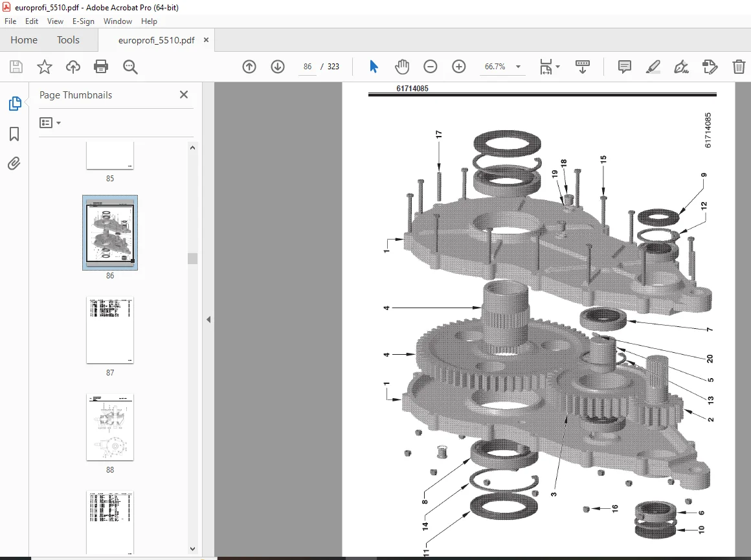The height and width of the screenshot is (560, 751).
Task: Open thumbnail options menu dropdown
Action: [x=50, y=123]
